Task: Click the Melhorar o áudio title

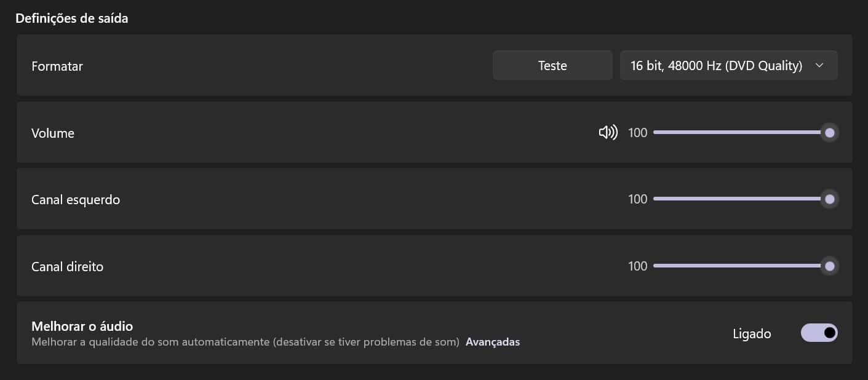Action: (82, 326)
